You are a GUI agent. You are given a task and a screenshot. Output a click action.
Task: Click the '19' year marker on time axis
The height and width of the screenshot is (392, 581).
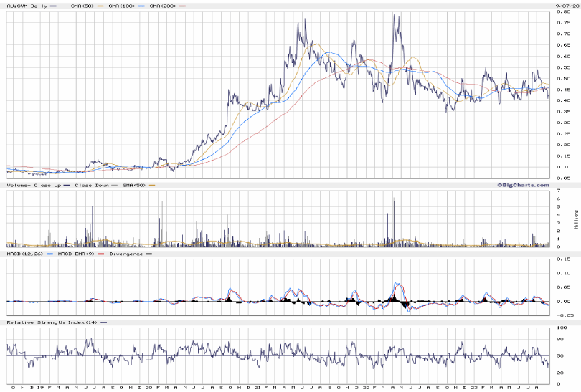(41, 388)
